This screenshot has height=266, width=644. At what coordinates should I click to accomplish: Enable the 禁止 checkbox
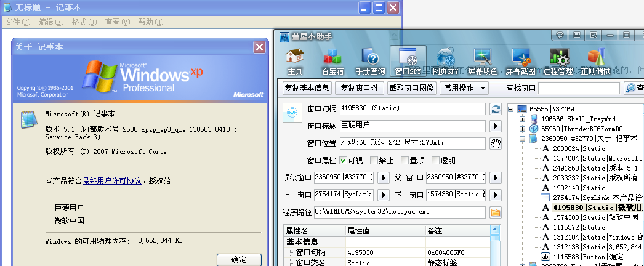[373, 161]
